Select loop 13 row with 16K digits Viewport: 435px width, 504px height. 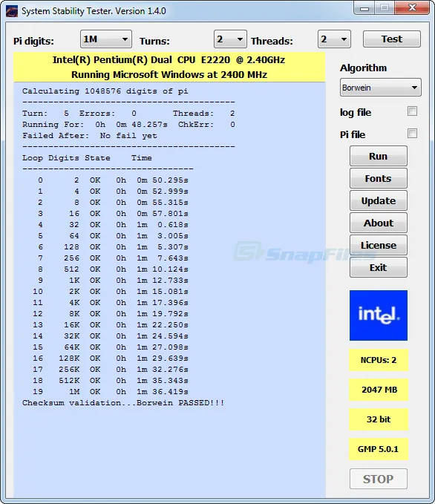(x=111, y=324)
